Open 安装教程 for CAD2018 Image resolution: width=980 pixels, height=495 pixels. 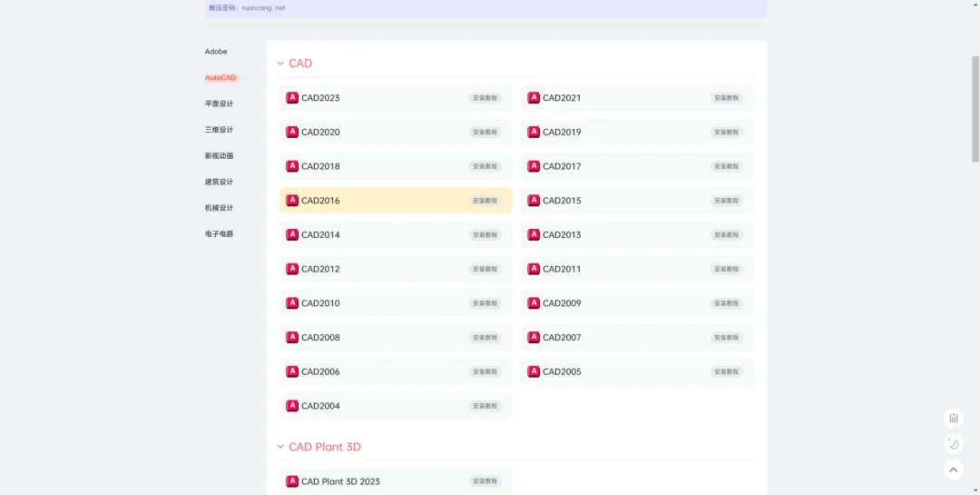(x=485, y=166)
